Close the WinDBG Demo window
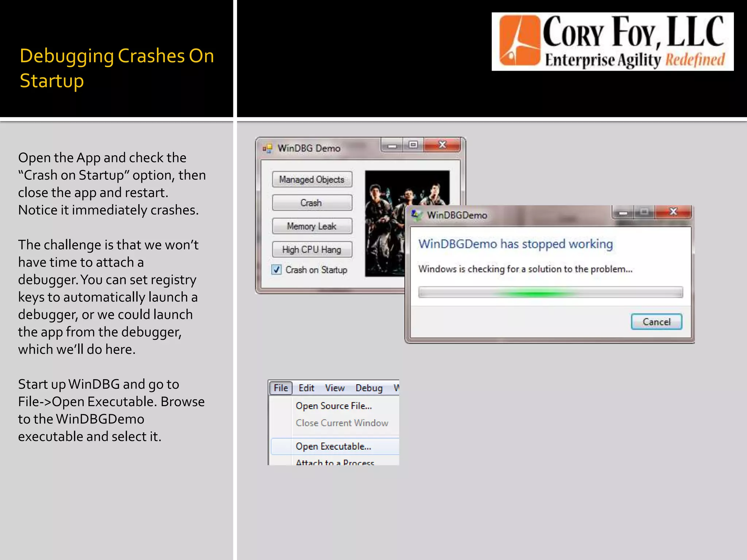The height and width of the screenshot is (560, 747). [442, 145]
